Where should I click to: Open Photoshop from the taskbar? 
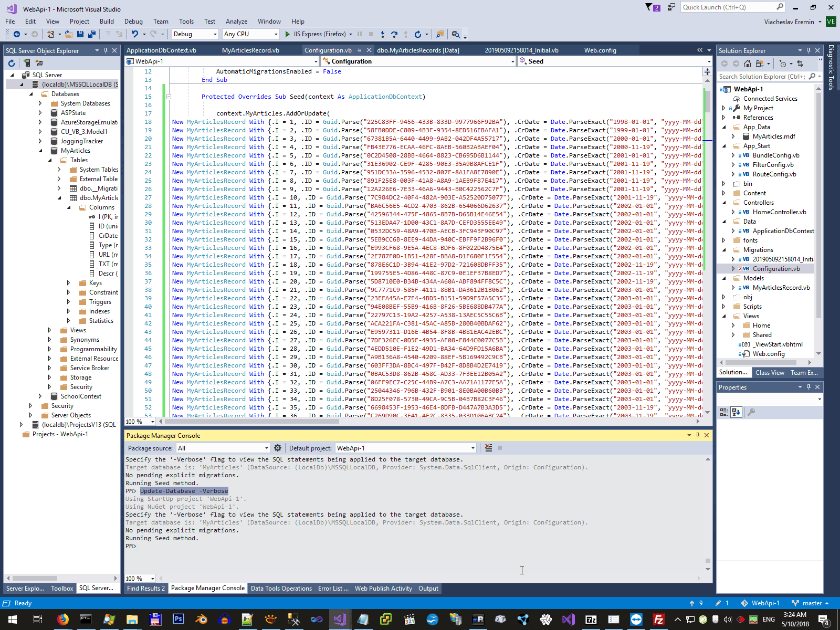[x=178, y=619]
